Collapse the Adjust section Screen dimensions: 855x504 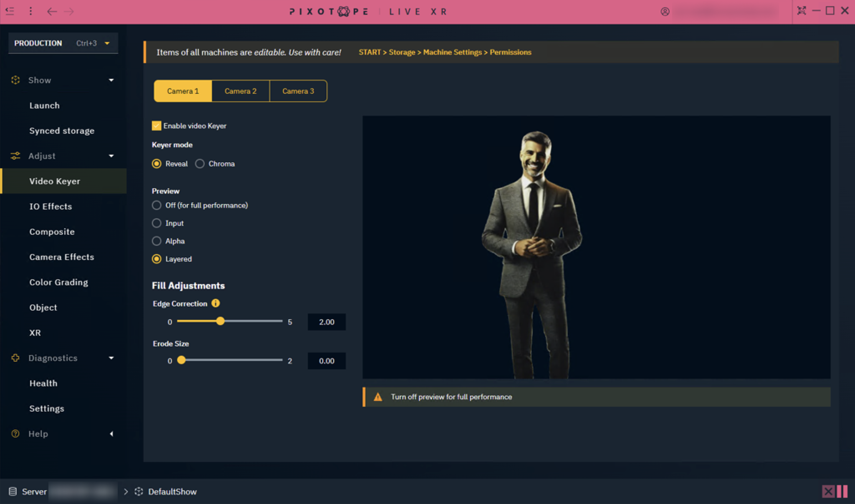tap(111, 156)
